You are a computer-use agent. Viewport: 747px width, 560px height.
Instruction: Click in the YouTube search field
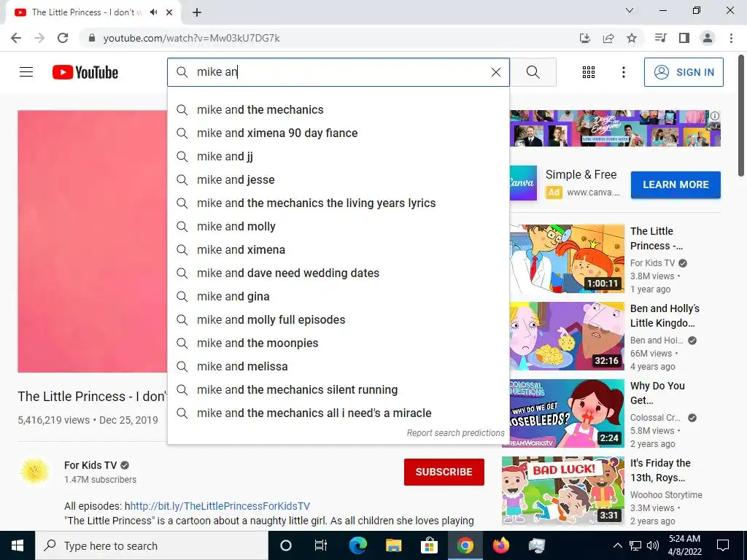coord(338,72)
